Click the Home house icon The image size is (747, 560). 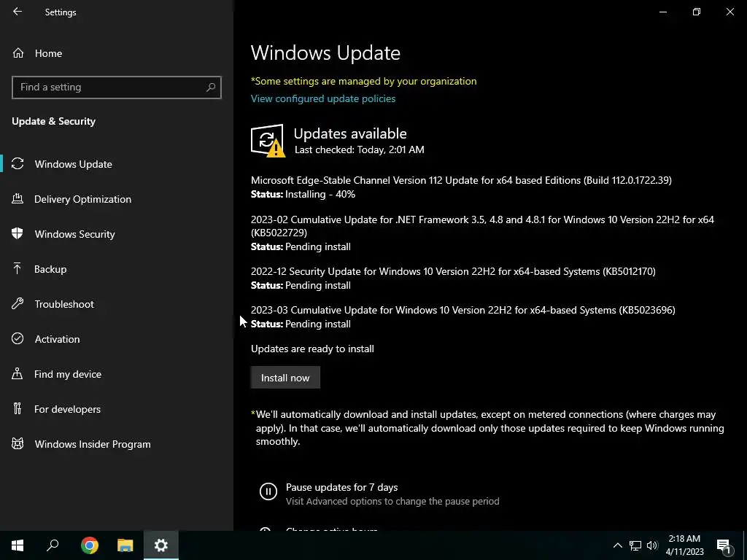(18, 52)
